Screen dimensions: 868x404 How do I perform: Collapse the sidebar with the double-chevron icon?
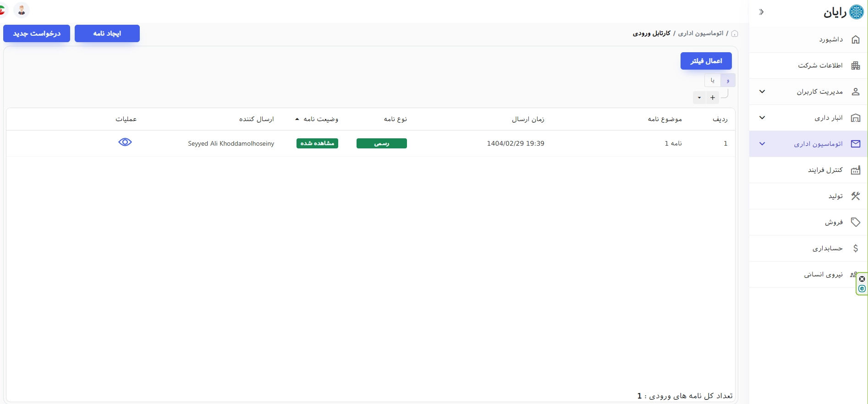click(x=761, y=12)
